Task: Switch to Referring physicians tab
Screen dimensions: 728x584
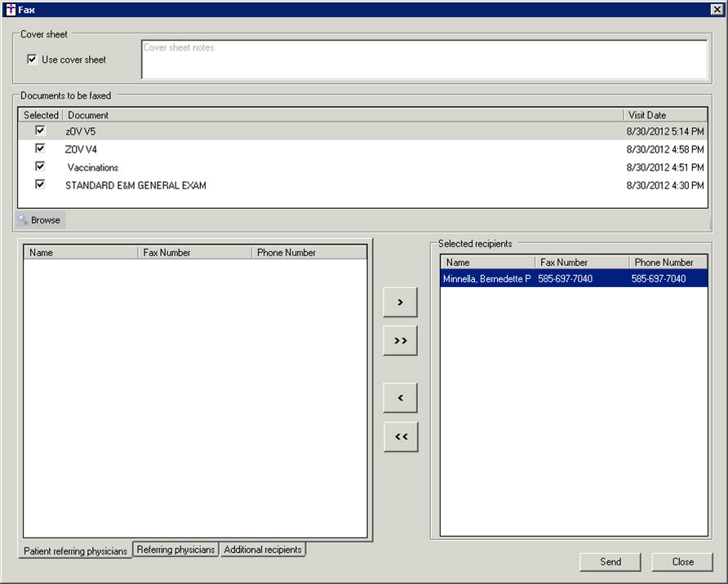Action: coord(175,550)
